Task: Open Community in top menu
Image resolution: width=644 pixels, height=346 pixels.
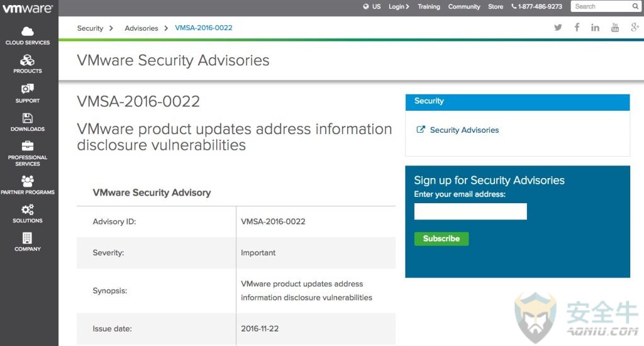Action: (464, 6)
